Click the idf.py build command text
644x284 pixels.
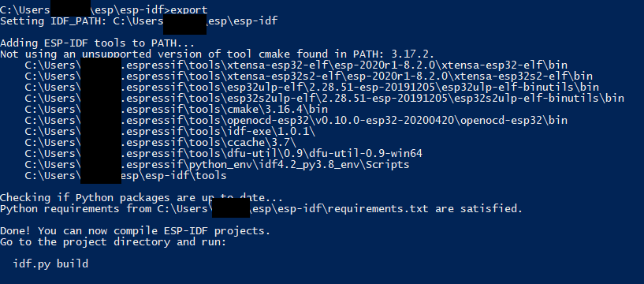(50, 263)
